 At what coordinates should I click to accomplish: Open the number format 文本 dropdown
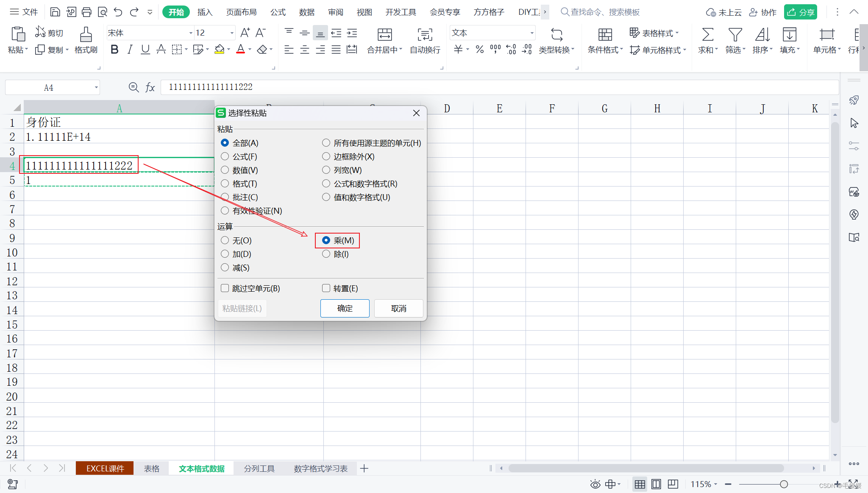pyautogui.click(x=531, y=33)
